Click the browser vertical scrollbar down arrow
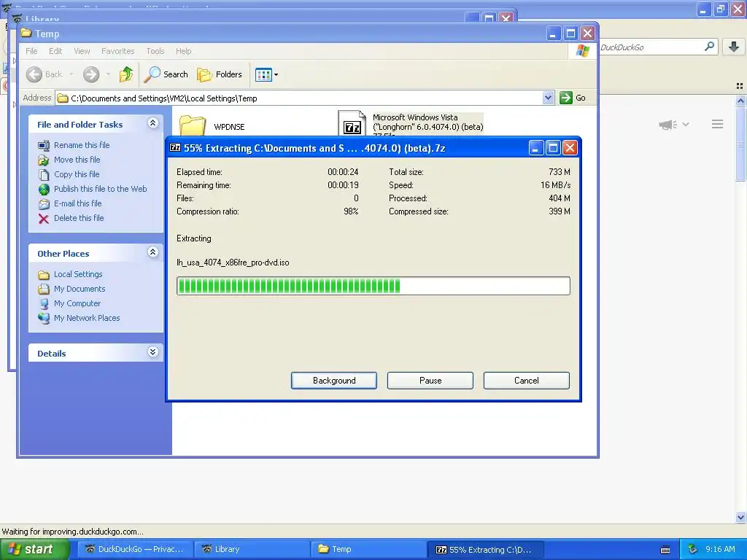 [740, 517]
